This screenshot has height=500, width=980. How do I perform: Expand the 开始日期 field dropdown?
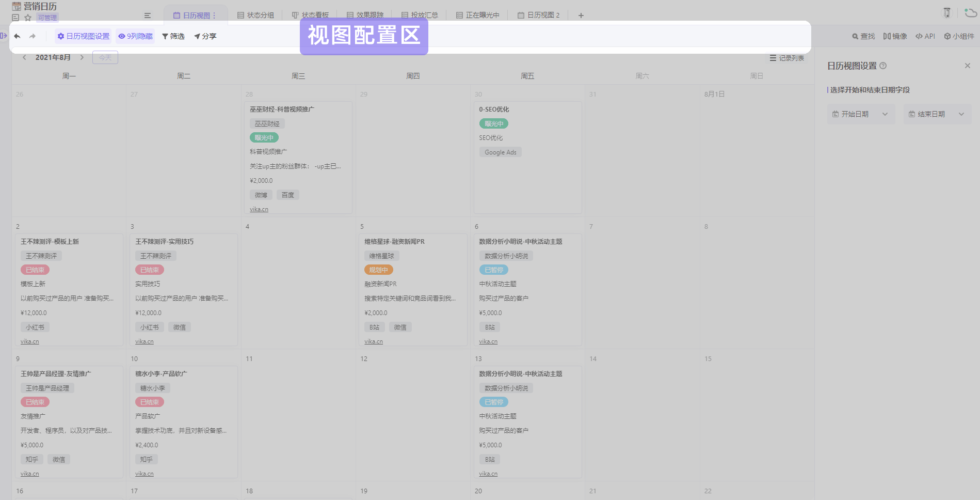(x=860, y=114)
